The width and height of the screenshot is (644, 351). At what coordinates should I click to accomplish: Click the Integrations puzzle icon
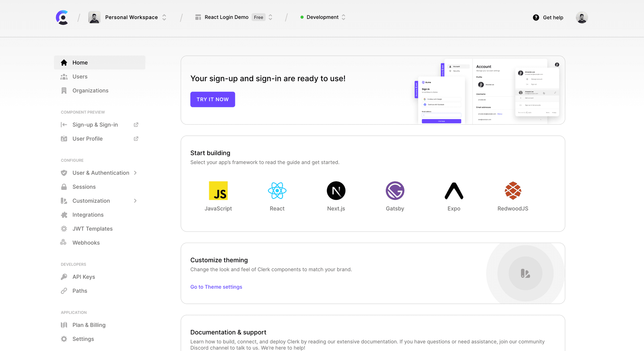point(64,215)
